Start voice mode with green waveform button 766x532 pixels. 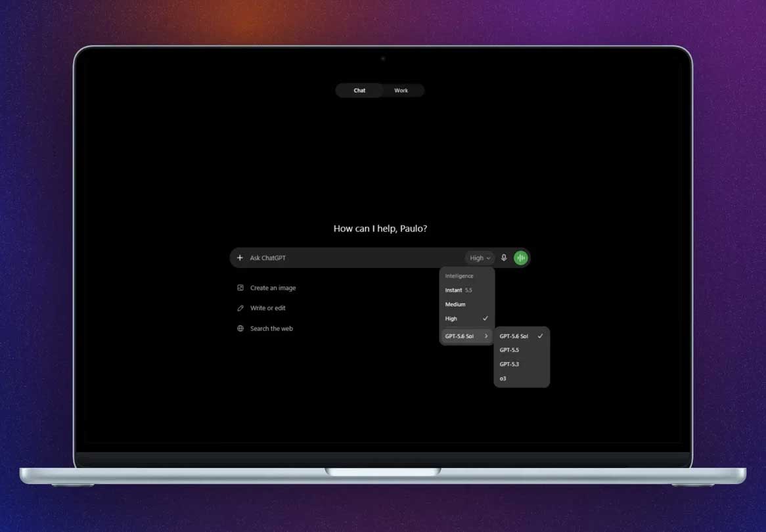pos(521,257)
